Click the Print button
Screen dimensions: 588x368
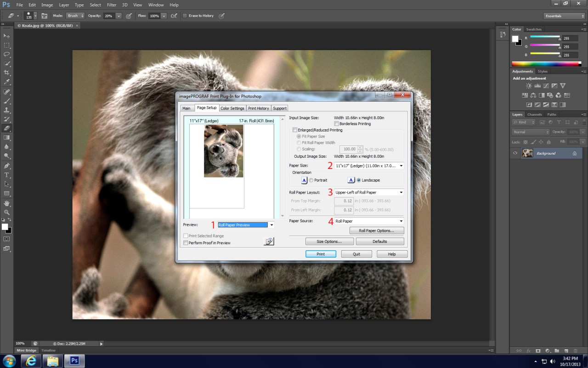(x=321, y=254)
